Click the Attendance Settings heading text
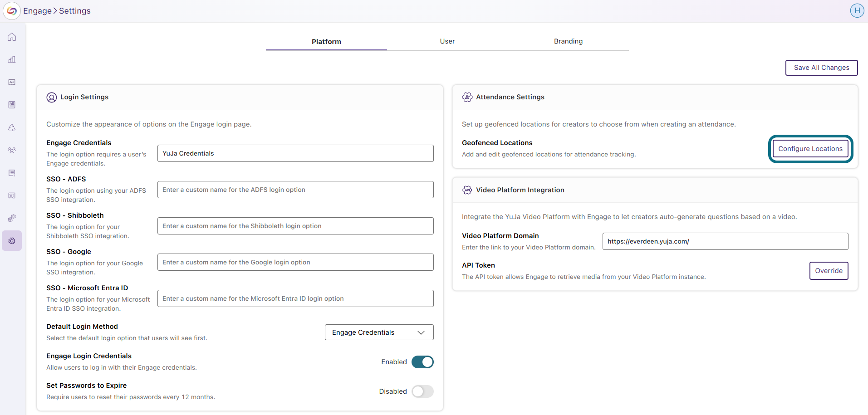 coord(510,97)
